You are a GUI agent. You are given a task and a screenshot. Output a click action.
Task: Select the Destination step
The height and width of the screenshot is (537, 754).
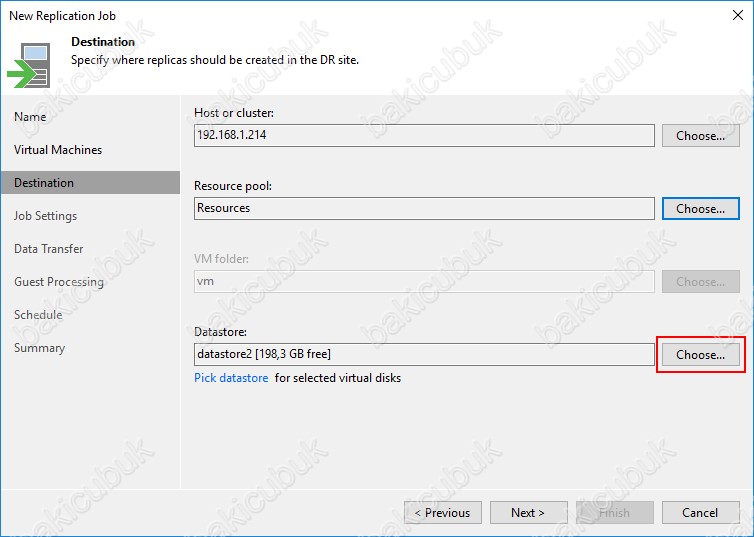pos(90,183)
